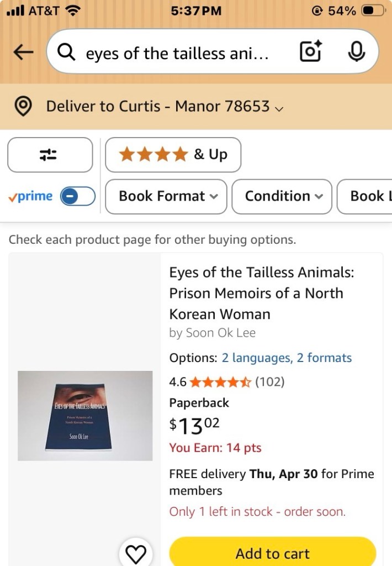Add the book to cart
The width and height of the screenshot is (392, 566).
[273, 553]
